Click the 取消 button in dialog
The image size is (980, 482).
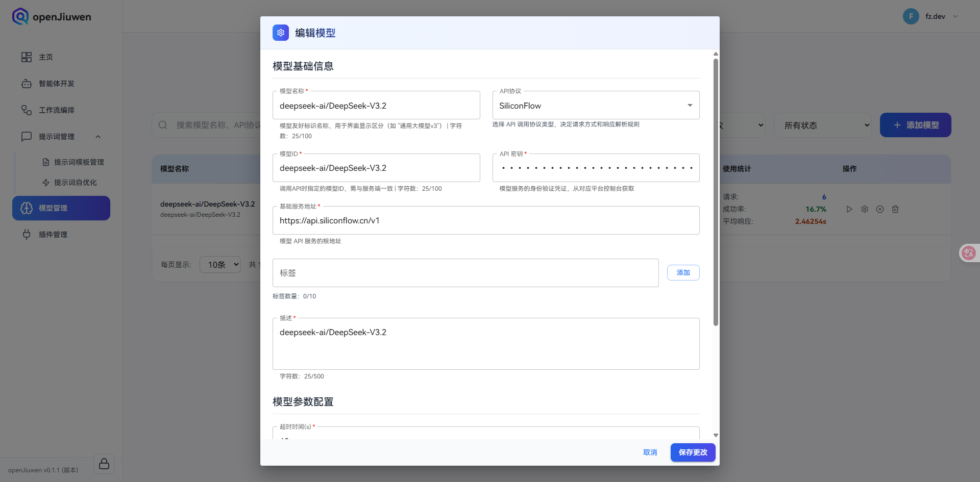[650, 452]
